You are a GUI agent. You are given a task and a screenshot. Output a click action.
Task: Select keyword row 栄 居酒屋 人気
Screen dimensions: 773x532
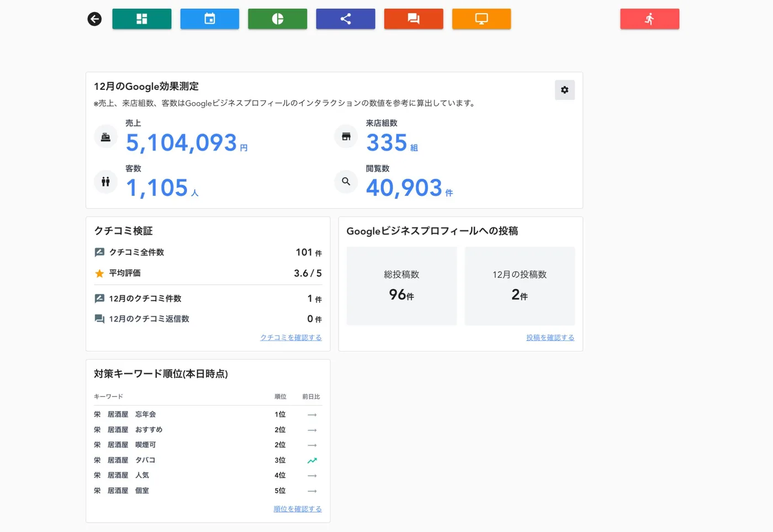tap(208, 475)
